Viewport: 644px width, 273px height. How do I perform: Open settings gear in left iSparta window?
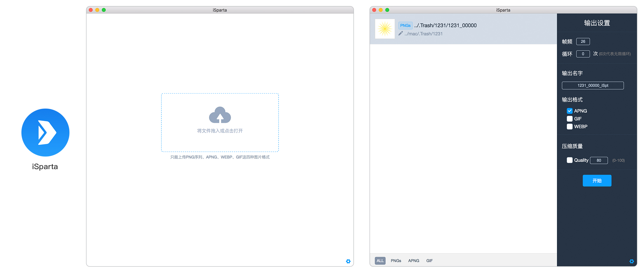tap(348, 261)
